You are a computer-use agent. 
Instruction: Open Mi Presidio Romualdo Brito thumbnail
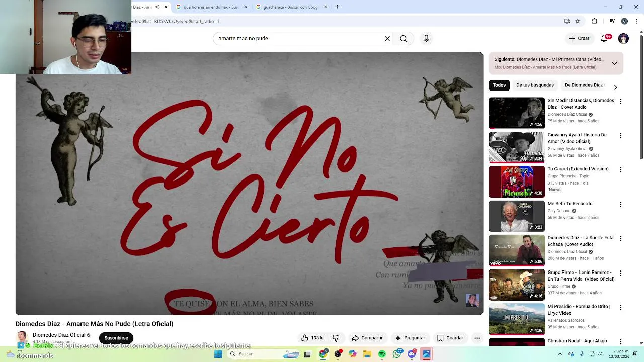coord(517,319)
